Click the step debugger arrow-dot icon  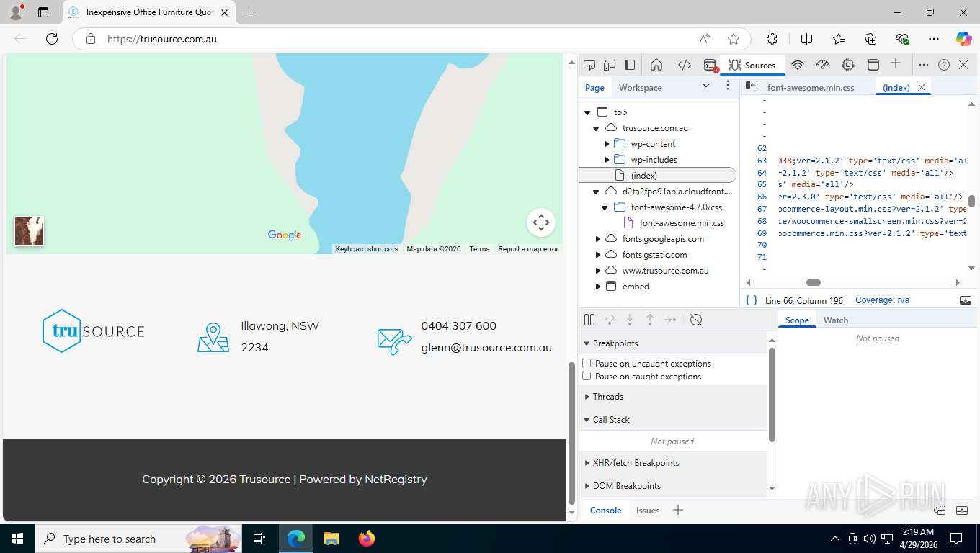[x=670, y=320]
